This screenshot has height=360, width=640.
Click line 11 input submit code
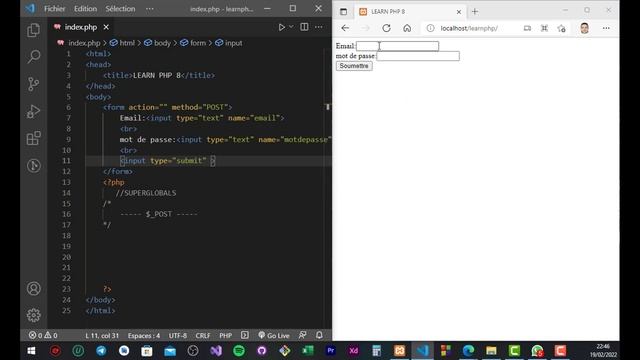tap(167, 161)
